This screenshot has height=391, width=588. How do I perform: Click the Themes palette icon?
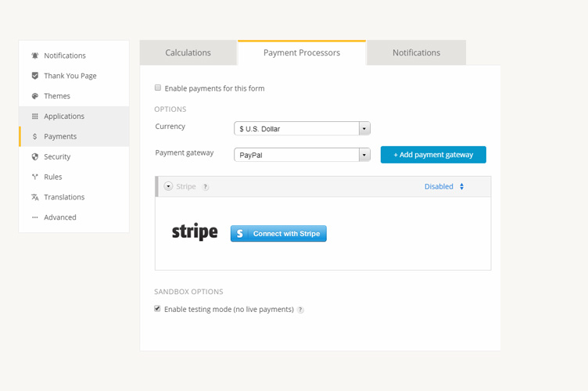point(35,96)
